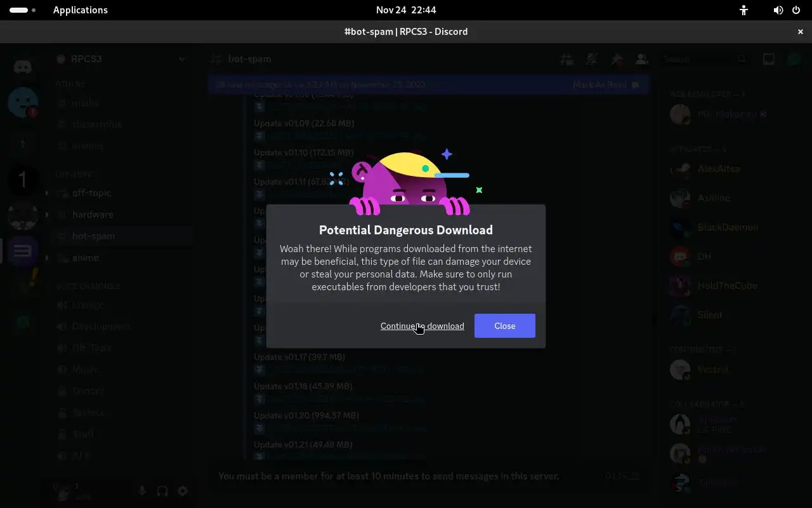Open User Settings gear icon

(183, 491)
